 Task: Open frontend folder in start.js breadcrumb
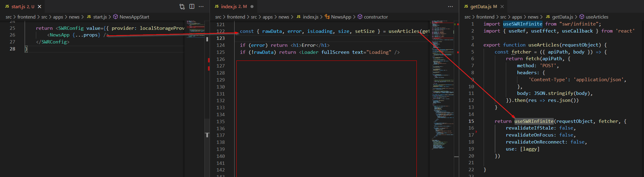(26, 17)
